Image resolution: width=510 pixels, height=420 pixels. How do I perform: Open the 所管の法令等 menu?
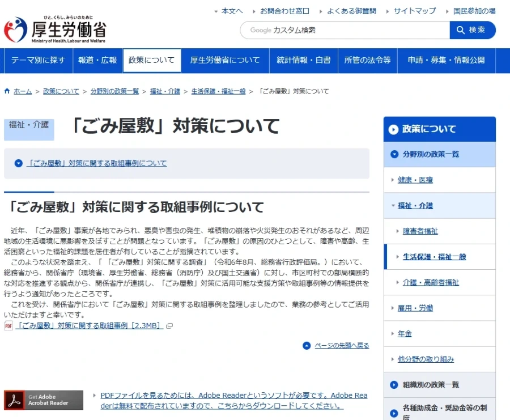368,60
